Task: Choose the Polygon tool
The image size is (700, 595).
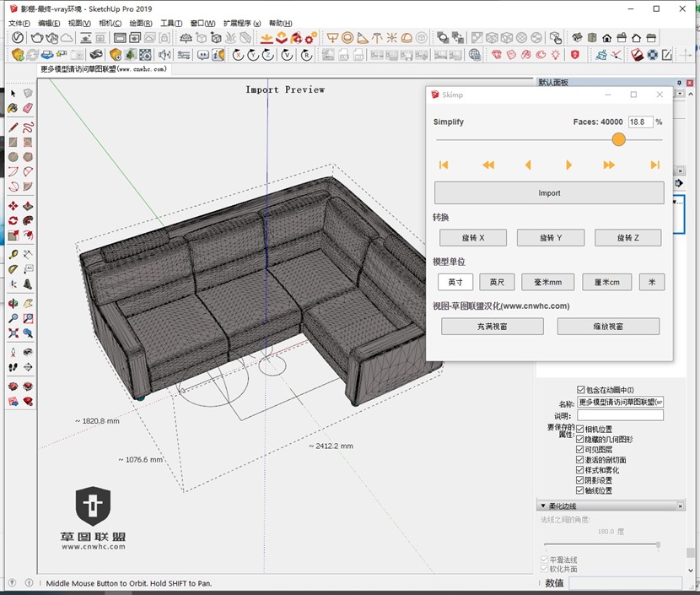Action: pyautogui.click(x=28, y=157)
